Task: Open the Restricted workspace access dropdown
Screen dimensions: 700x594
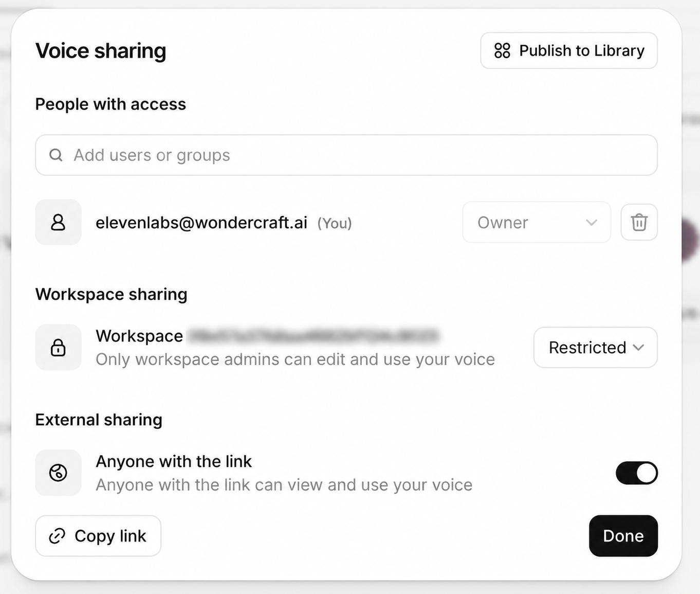Action: point(596,347)
